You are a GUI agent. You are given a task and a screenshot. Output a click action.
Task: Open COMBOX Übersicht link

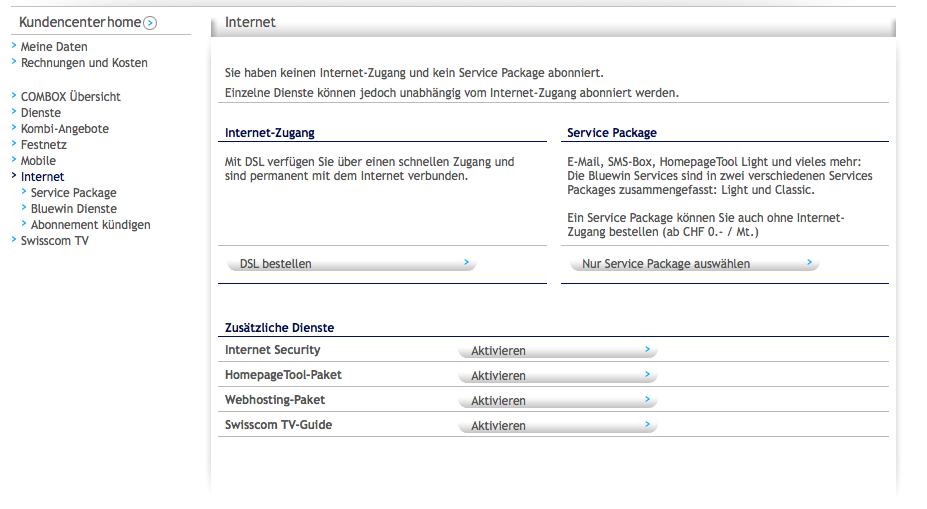click(x=70, y=97)
